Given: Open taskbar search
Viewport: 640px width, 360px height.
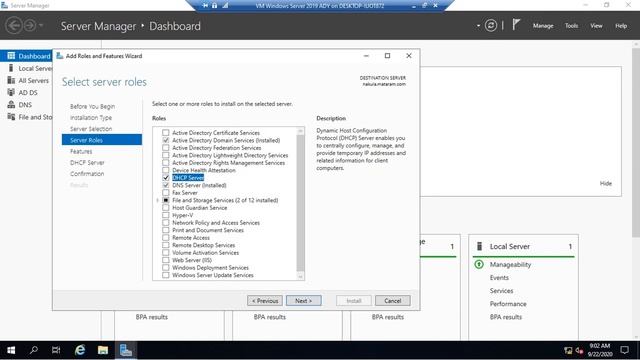Looking at the screenshot, I should coord(34,350).
